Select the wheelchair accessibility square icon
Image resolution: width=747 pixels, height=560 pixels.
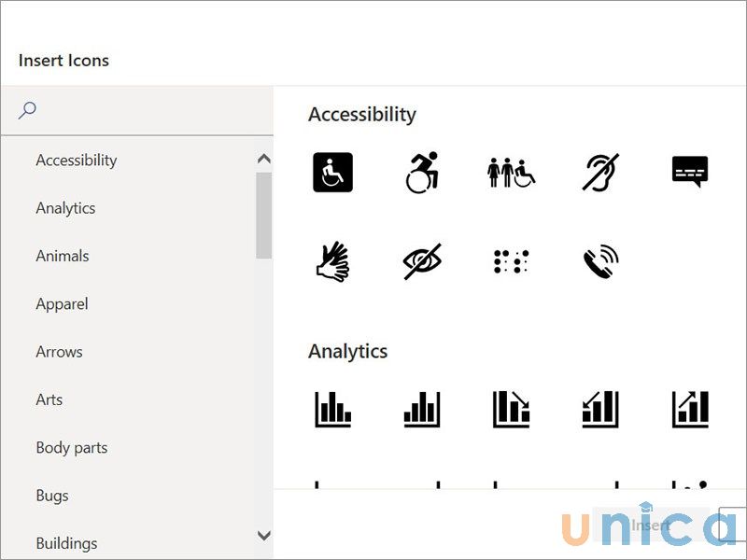pyautogui.click(x=332, y=172)
